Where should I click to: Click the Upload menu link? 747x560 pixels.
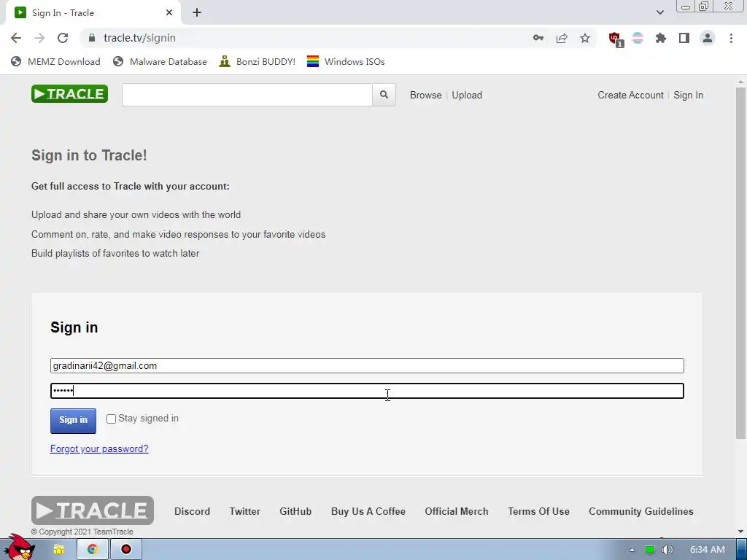467,96
